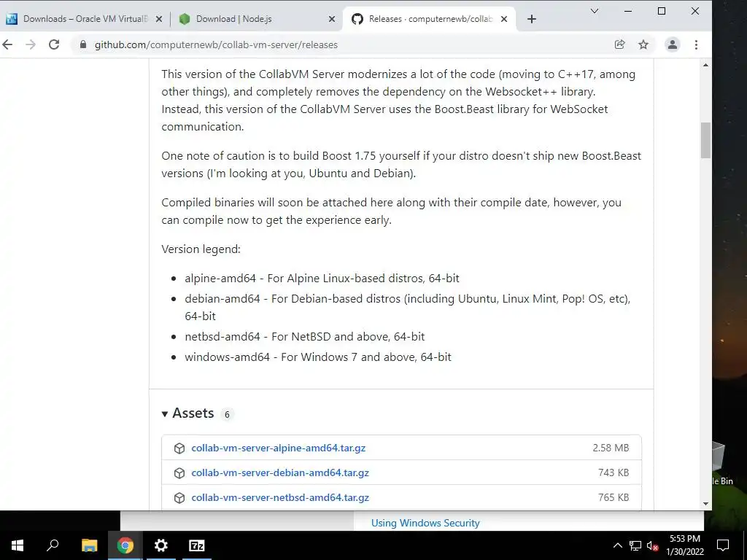Click the package icon beside debian-amd64 asset

click(179, 472)
